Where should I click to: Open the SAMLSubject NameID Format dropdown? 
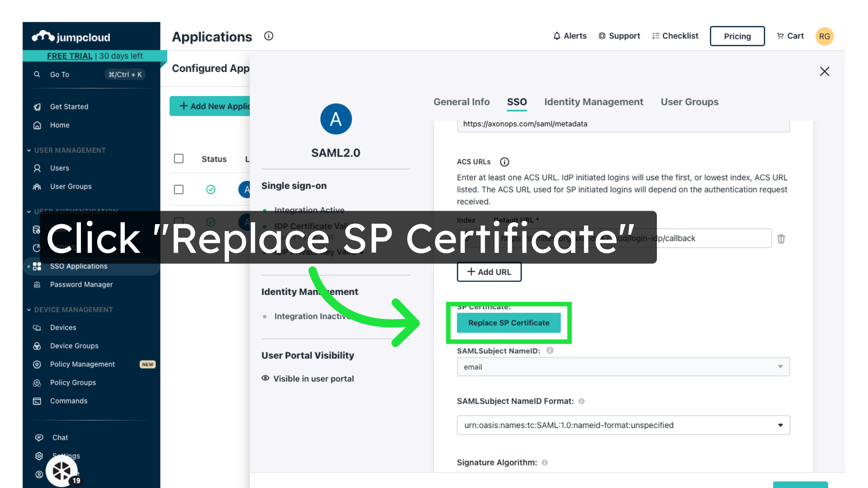pos(623,425)
